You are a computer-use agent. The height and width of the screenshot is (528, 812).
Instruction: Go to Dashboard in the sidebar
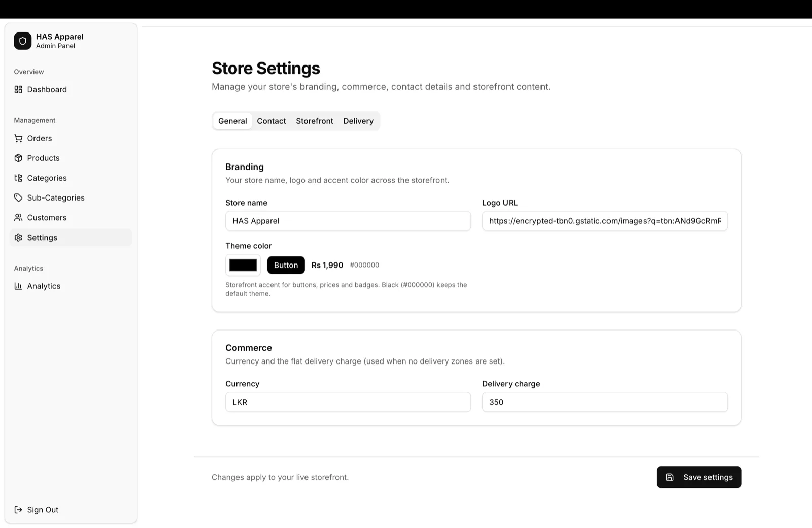71,89
